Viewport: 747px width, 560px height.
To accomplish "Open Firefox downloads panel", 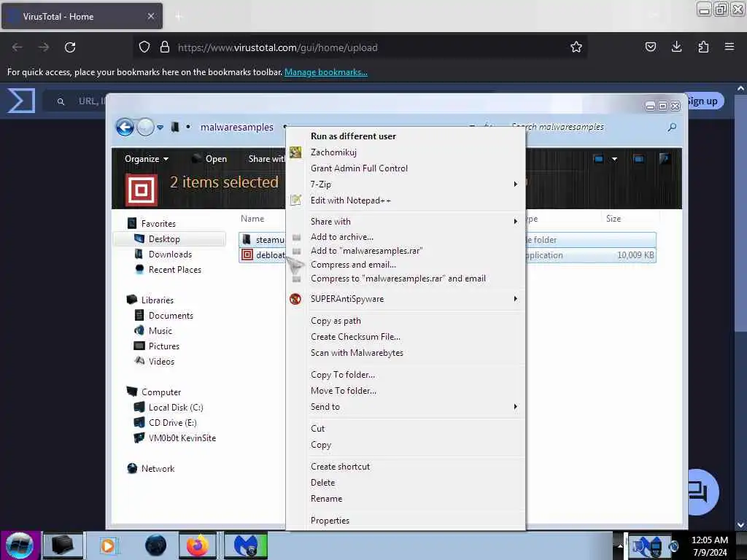I will 676,47.
